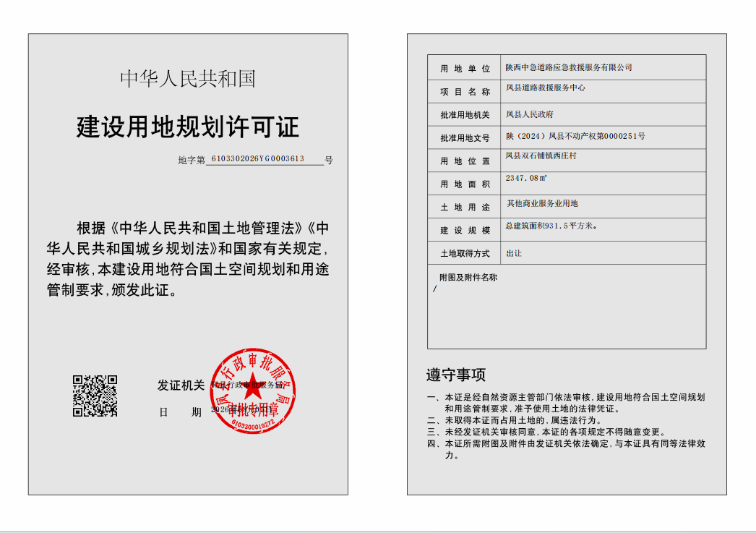Select location 凤县双石铺镇西庄村
The width and height of the screenshot is (756, 533).
(x=541, y=155)
